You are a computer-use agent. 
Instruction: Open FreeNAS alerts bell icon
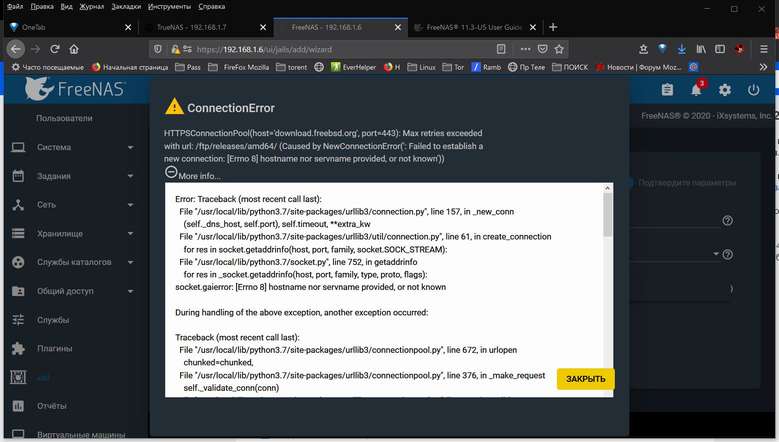(x=696, y=90)
